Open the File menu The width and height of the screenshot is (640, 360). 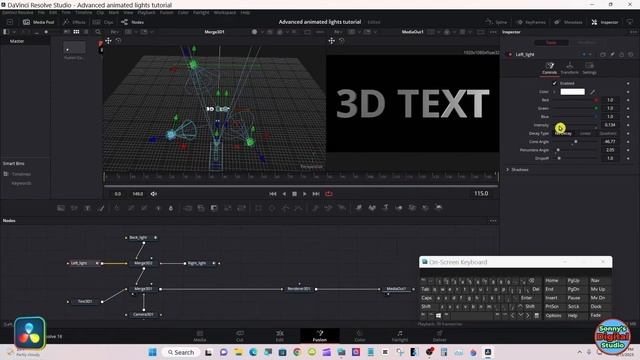point(41,13)
